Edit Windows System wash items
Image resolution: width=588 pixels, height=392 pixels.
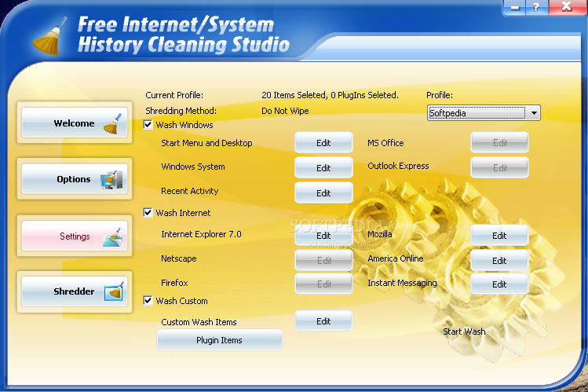[323, 167]
